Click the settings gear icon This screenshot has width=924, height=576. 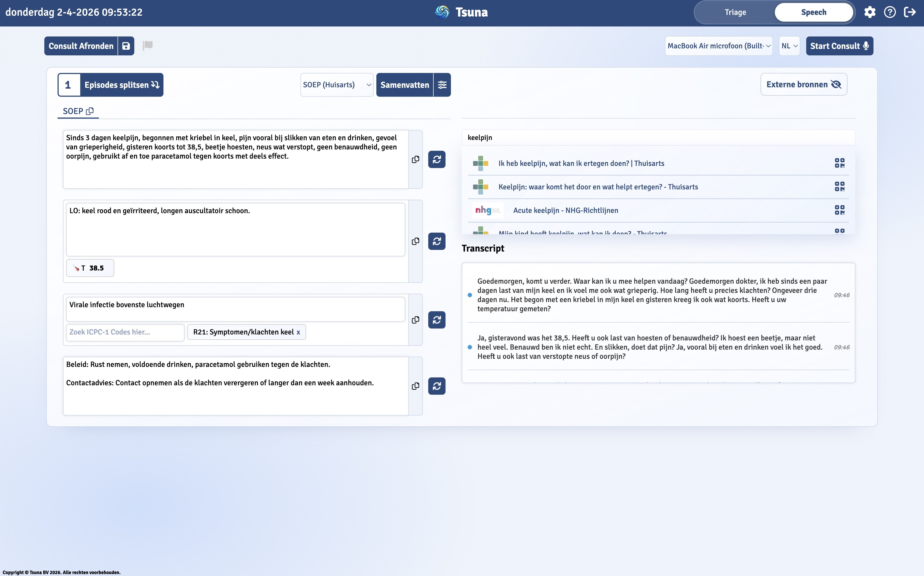[x=870, y=12]
